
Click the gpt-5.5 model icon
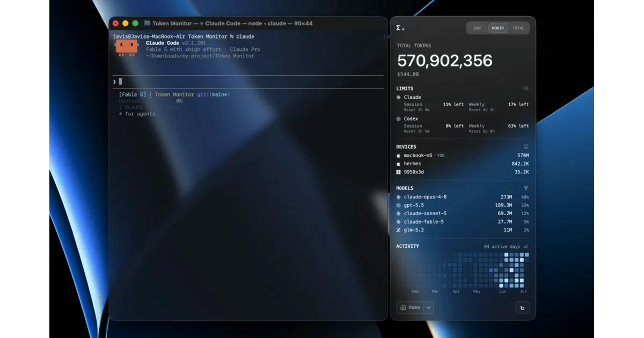398,205
